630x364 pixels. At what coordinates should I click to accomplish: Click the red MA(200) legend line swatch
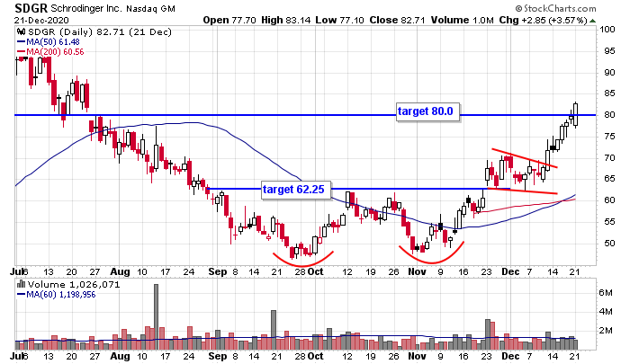(21, 52)
